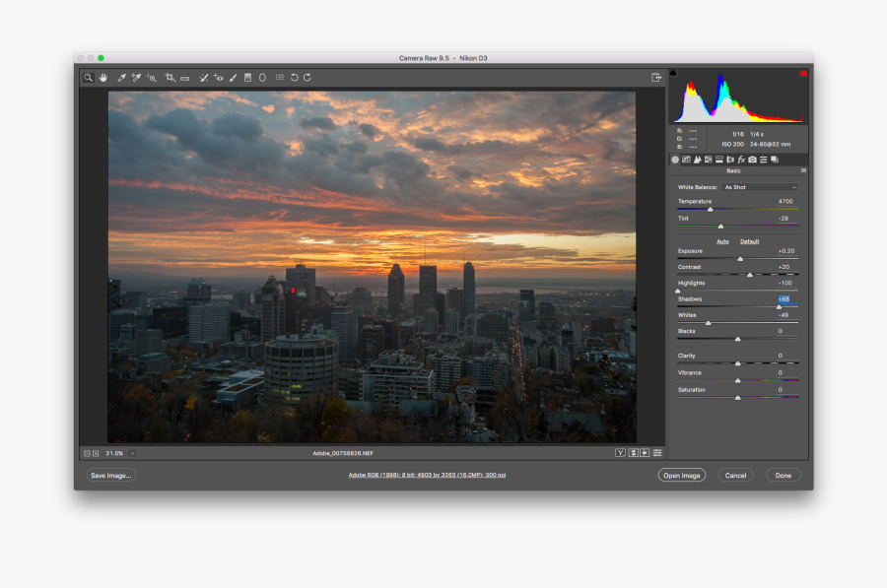The height and width of the screenshot is (588, 887).
Task: Open the White Balance dropdown
Action: (759, 187)
